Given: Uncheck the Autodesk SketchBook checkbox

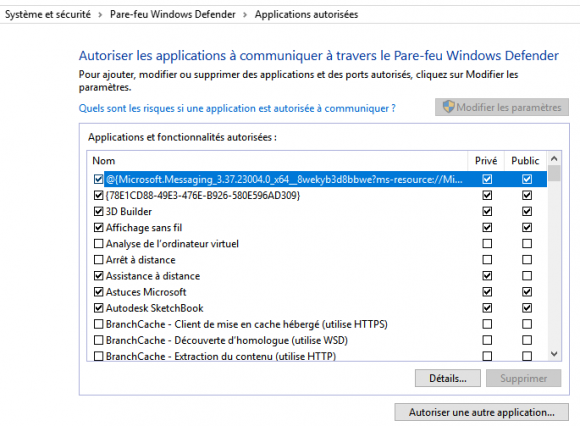Looking at the screenshot, I should [98, 308].
